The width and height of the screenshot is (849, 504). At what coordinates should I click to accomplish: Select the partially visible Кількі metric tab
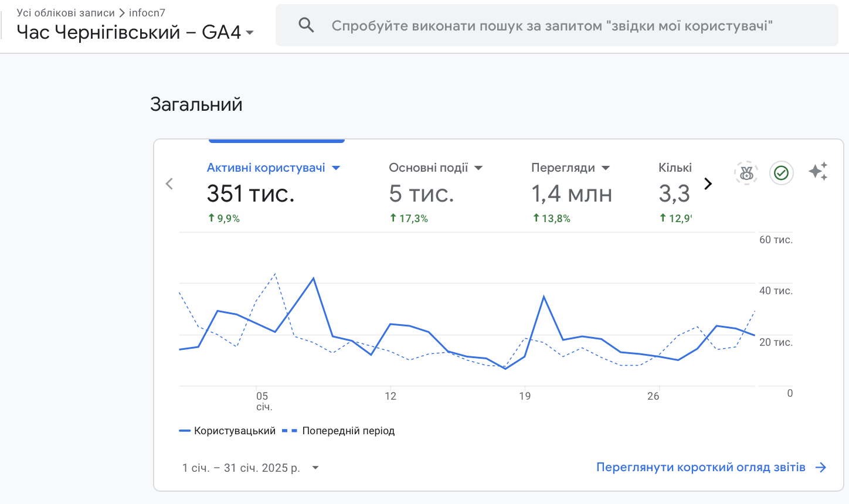click(x=675, y=168)
